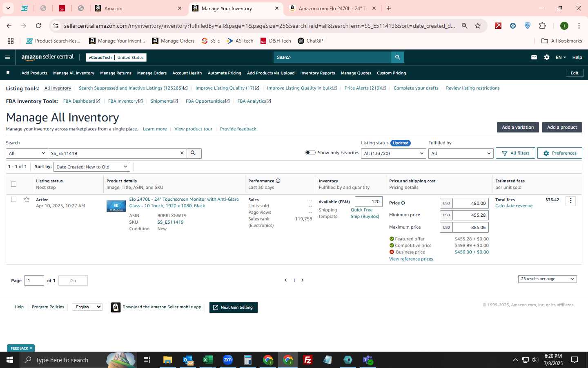This screenshot has height=368, width=588.
Task: Open Manage Orders in navigation bar
Action: [152, 73]
